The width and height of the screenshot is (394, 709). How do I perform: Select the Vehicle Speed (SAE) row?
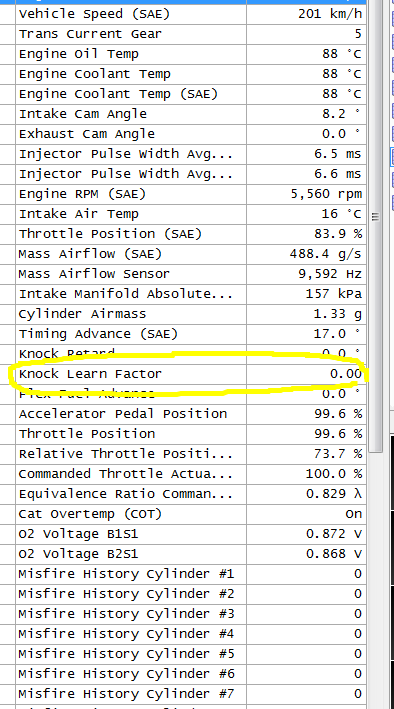pos(191,14)
